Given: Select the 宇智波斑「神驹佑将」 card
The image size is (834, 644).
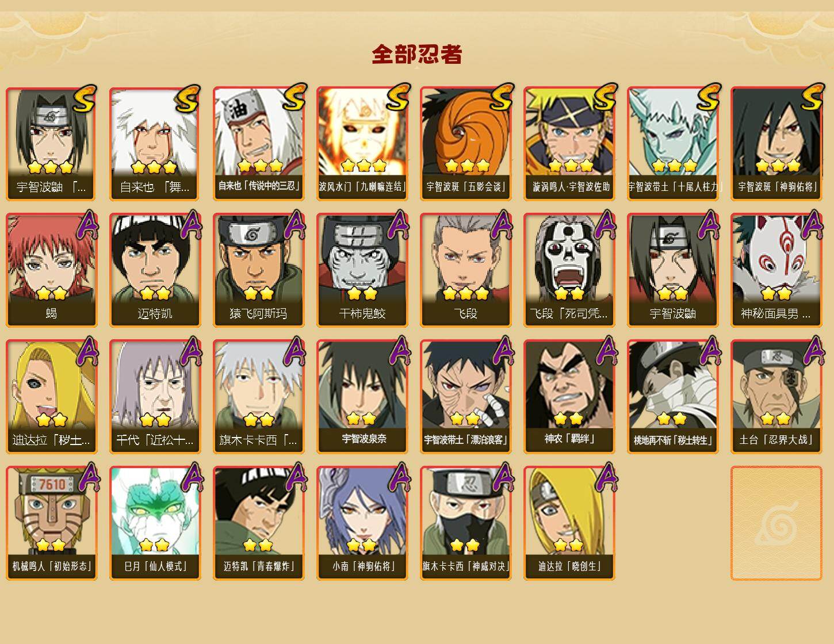Looking at the screenshot, I should (776, 143).
